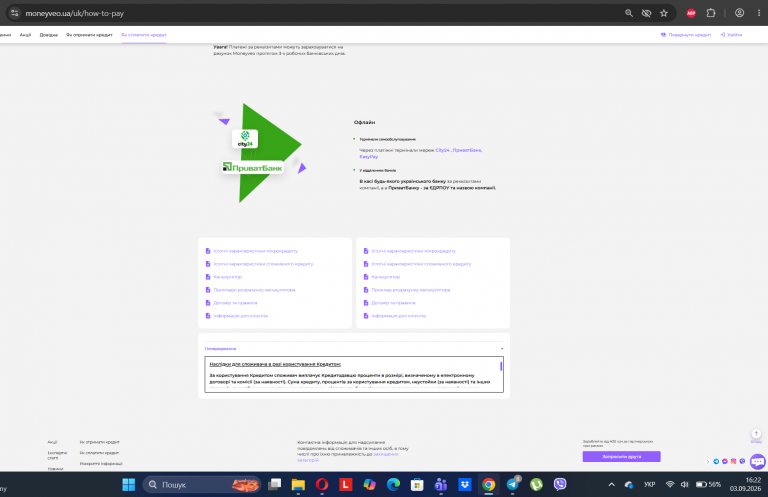
Task: Open Telegram from the taskbar
Action: [x=513, y=484]
